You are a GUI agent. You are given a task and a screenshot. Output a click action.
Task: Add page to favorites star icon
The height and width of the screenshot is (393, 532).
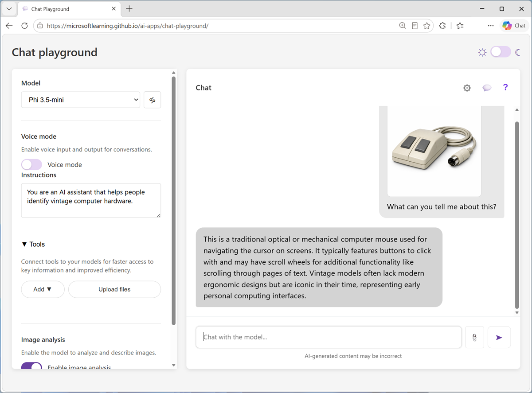[x=426, y=26]
